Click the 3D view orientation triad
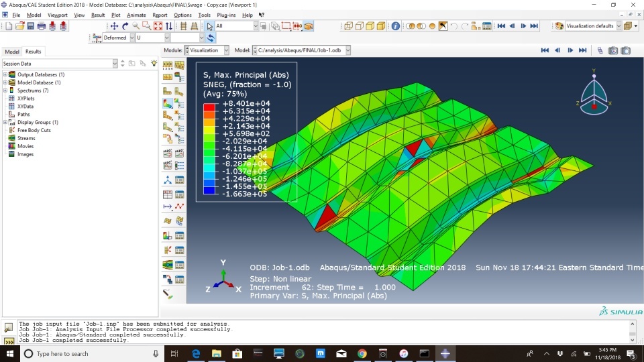Viewport: 644px width, 362px height. pos(594,93)
